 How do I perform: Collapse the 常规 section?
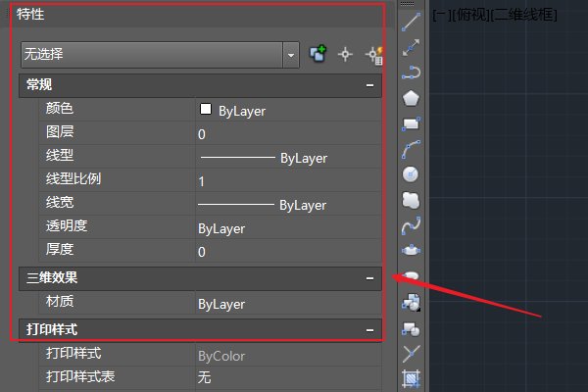(369, 85)
